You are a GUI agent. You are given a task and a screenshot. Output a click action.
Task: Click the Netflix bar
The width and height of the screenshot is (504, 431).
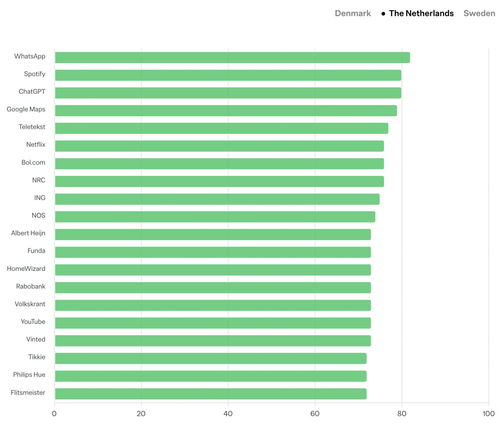tap(219, 146)
